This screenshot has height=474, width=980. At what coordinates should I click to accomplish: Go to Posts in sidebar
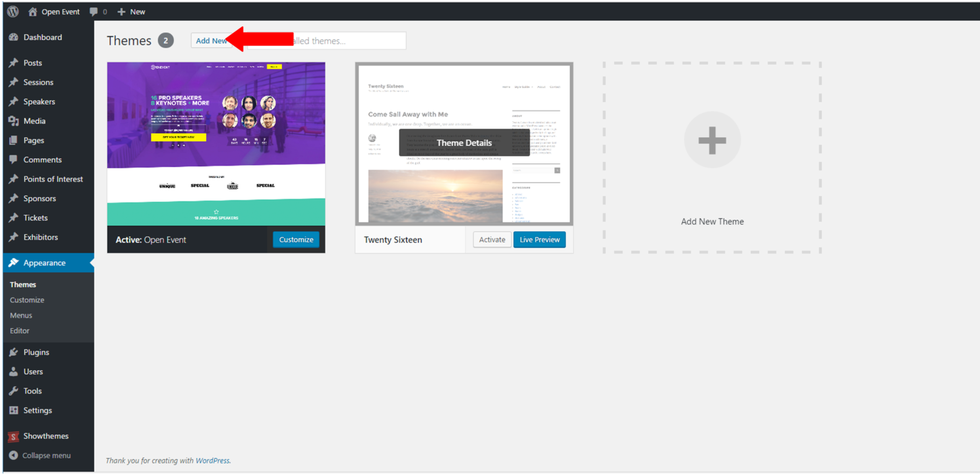click(33, 63)
